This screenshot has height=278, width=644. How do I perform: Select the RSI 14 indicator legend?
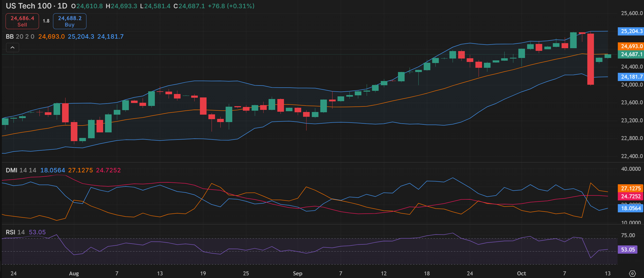click(15, 232)
